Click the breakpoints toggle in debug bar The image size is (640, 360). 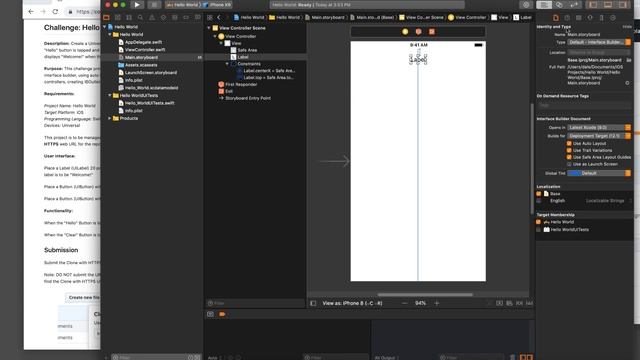pos(222,314)
